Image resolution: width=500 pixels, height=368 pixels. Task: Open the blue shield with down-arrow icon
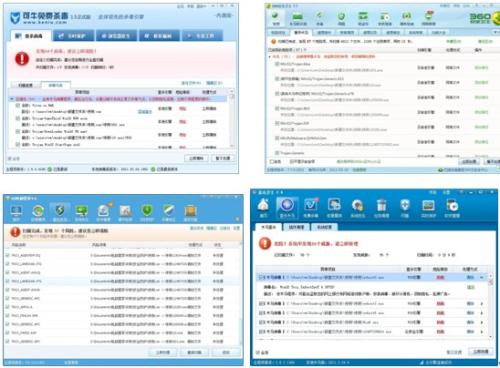tap(405, 206)
